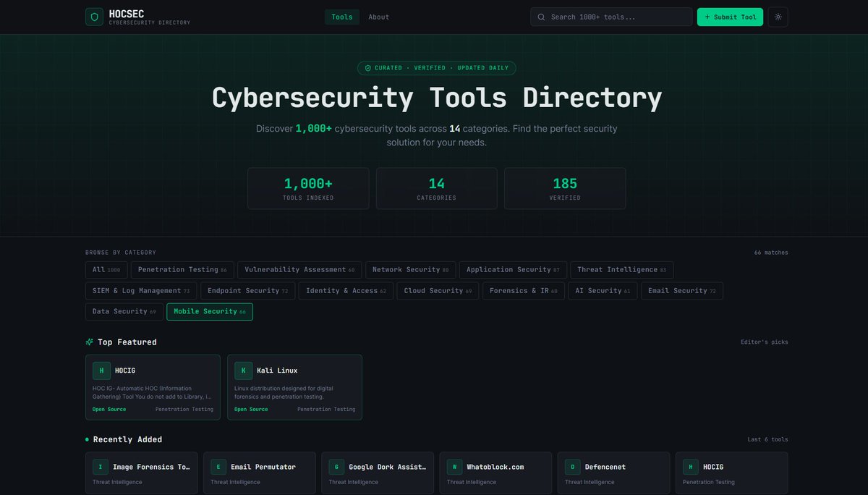Filter by Cloud Security category

438,291
